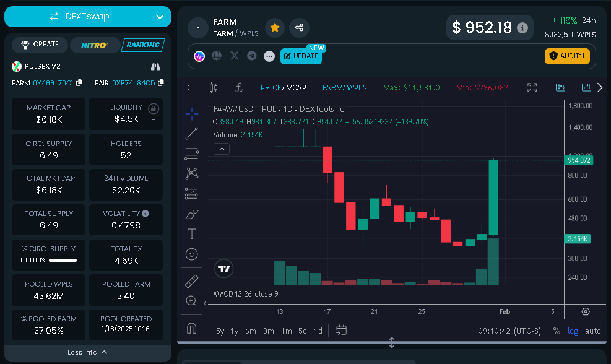
Task: Click the chart histogram icon in the toolbar
Action: (560, 87)
